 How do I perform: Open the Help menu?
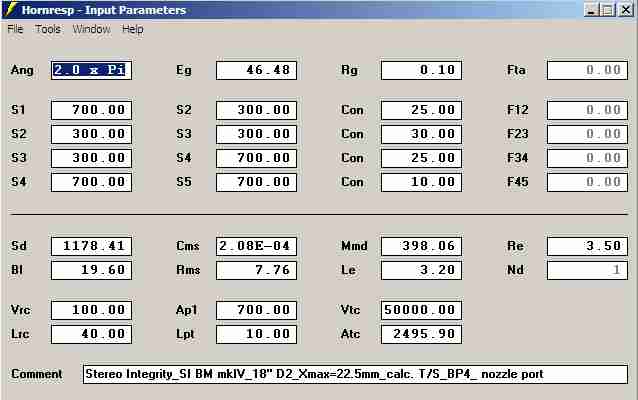[x=133, y=29]
